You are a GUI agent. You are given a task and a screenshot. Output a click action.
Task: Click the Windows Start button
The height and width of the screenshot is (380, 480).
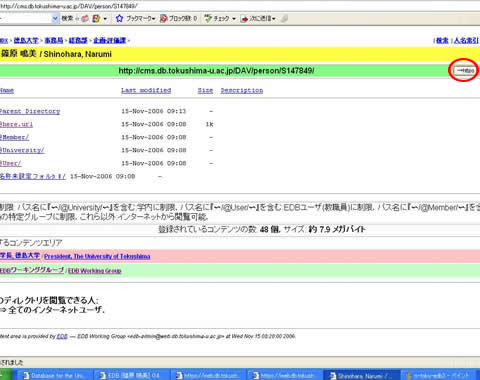point(6,375)
